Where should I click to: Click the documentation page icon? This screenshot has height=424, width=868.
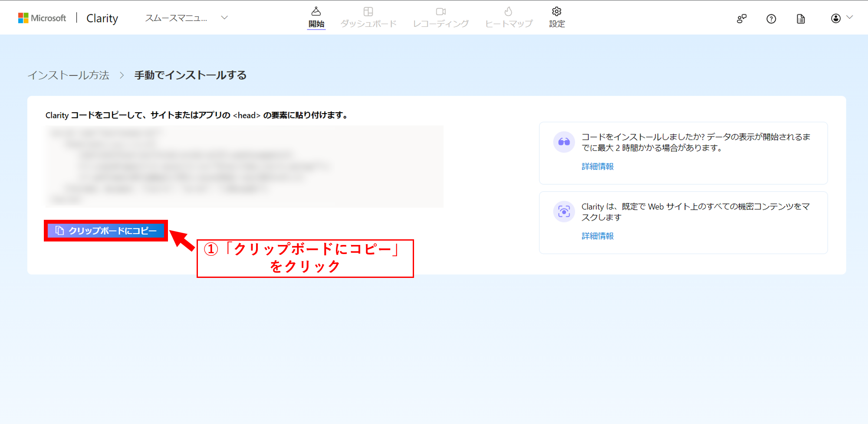click(801, 19)
